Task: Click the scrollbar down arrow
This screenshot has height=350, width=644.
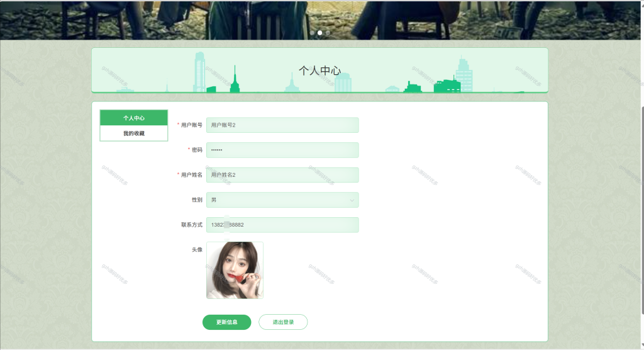Action: [x=642, y=346]
